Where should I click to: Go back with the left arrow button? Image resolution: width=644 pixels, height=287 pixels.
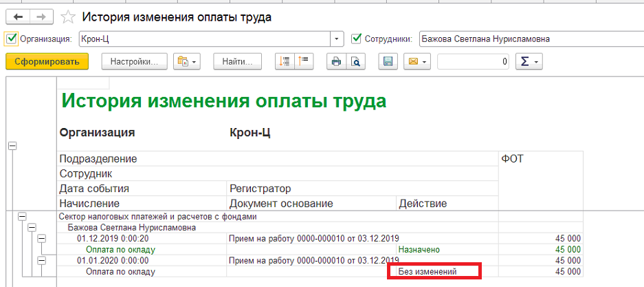19,17
